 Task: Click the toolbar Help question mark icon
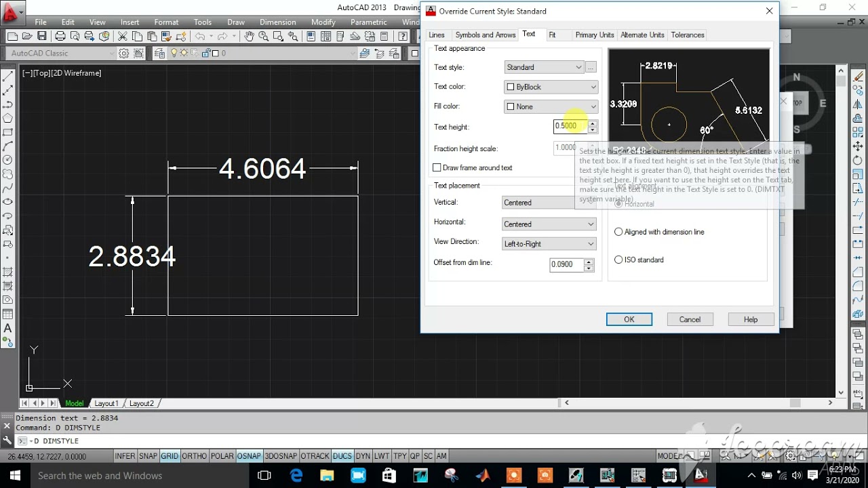pyautogui.click(x=404, y=36)
